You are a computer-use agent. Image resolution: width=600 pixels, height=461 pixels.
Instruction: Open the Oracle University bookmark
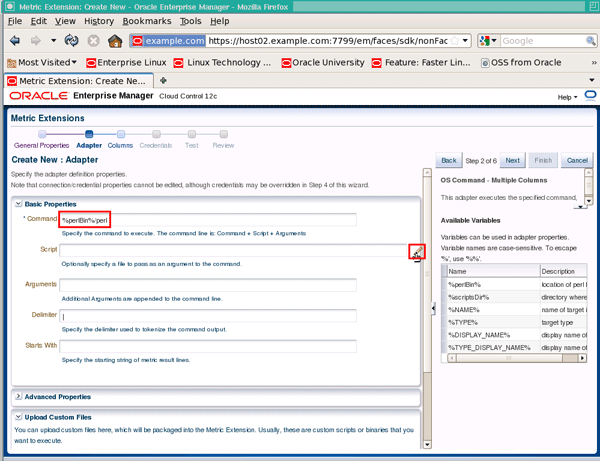pyautogui.click(x=323, y=62)
